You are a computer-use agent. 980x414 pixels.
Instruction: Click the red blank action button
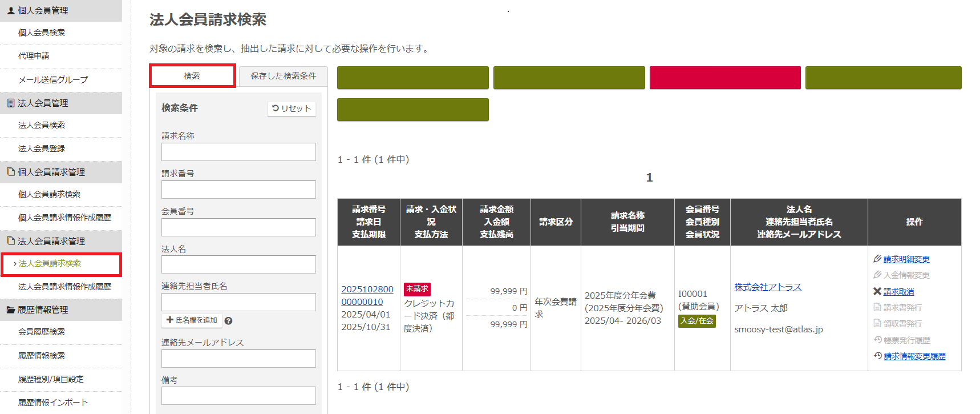(x=724, y=78)
